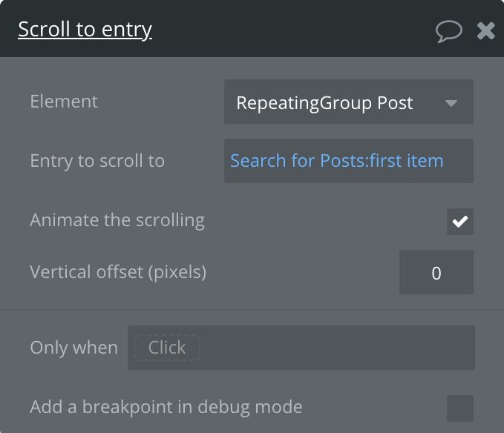Click the "Scroll to entry" title text

[x=85, y=30]
